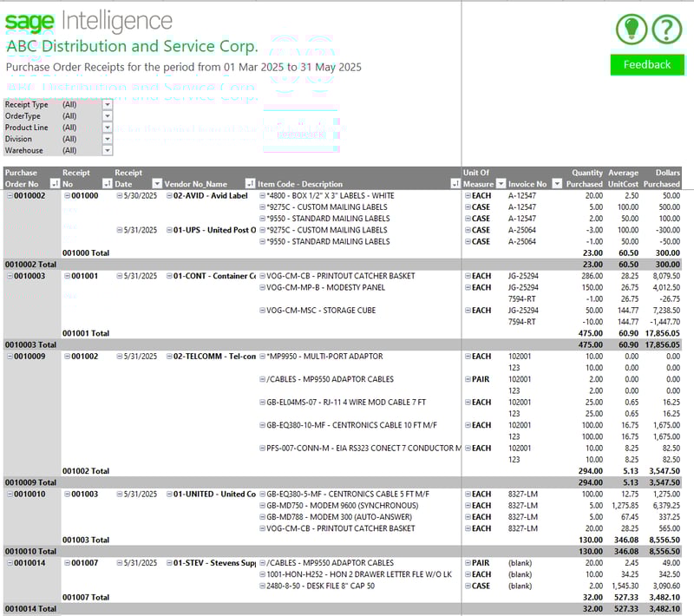The image size is (694, 616).
Task: Expand the Product Line filter dropdown
Action: 107,128
